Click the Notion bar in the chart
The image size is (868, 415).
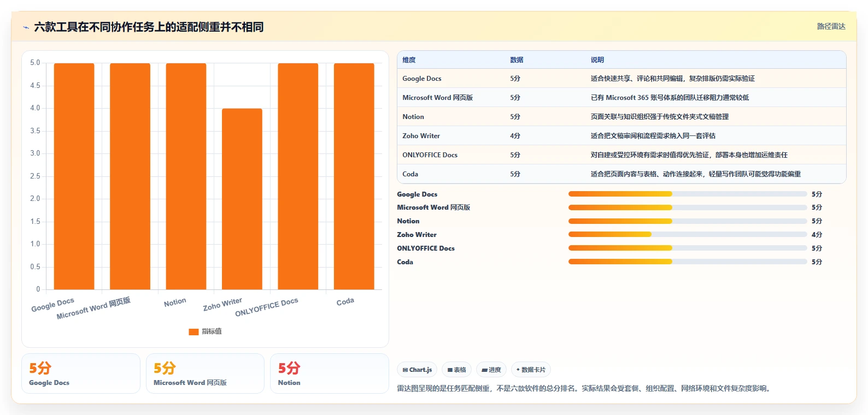[x=186, y=176]
